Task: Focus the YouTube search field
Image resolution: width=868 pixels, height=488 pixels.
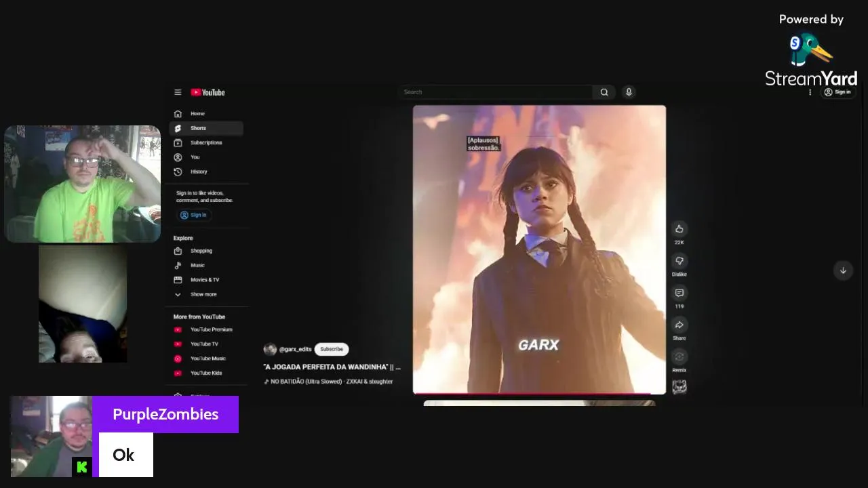Action: point(497,92)
